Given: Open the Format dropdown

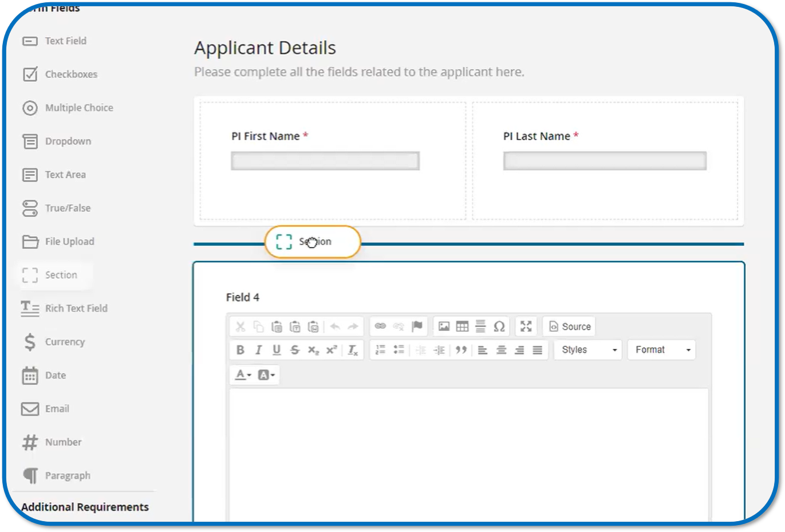Looking at the screenshot, I should coord(661,349).
